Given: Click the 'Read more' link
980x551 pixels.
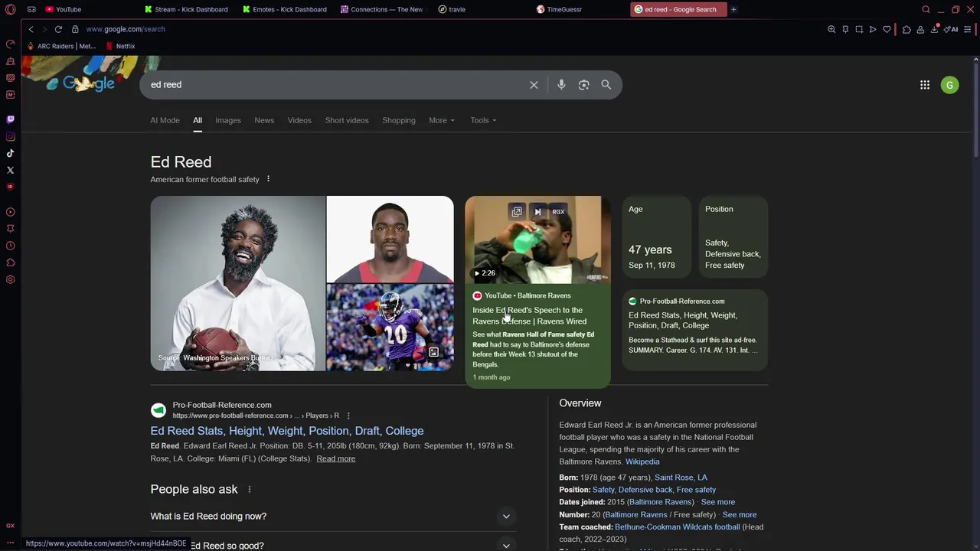Looking at the screenshot, I should [x=335, y=458].
